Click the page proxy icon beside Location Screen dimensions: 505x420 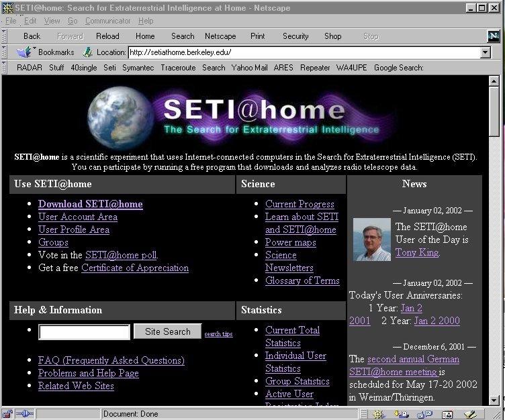[87, 52]
